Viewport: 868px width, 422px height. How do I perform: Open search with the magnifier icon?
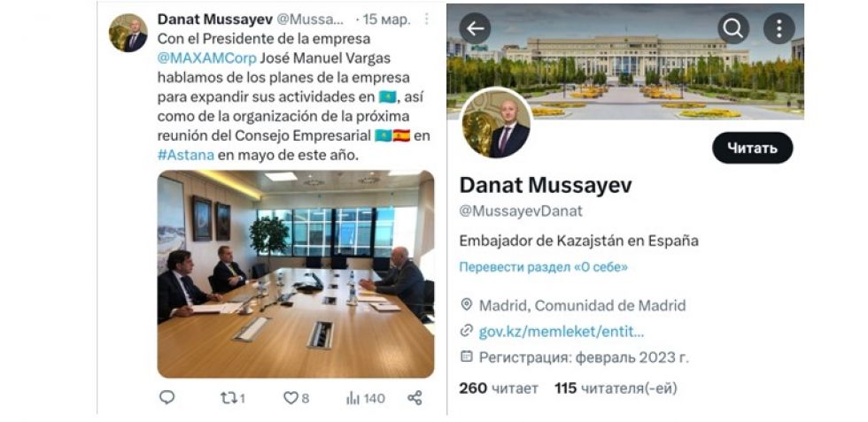(x=733, y=29)
